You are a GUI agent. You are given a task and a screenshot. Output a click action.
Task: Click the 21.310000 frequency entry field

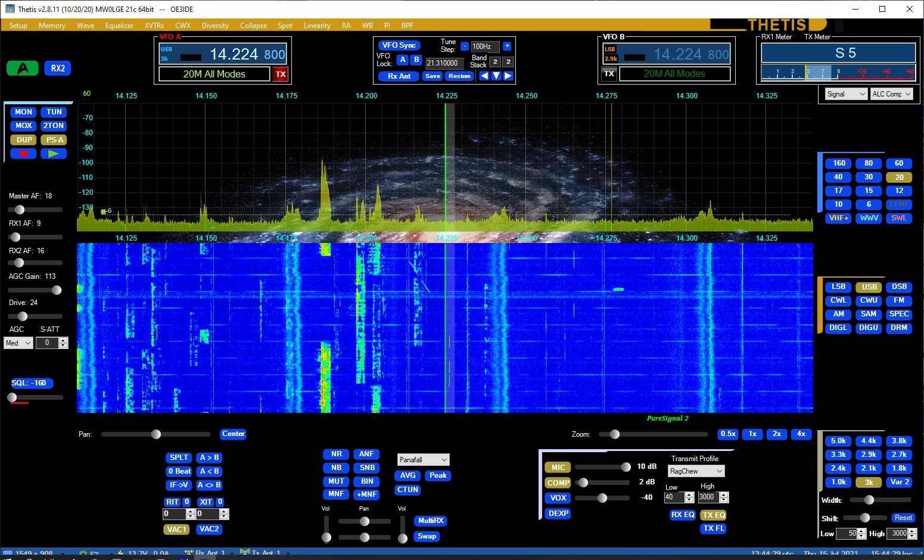444,63
